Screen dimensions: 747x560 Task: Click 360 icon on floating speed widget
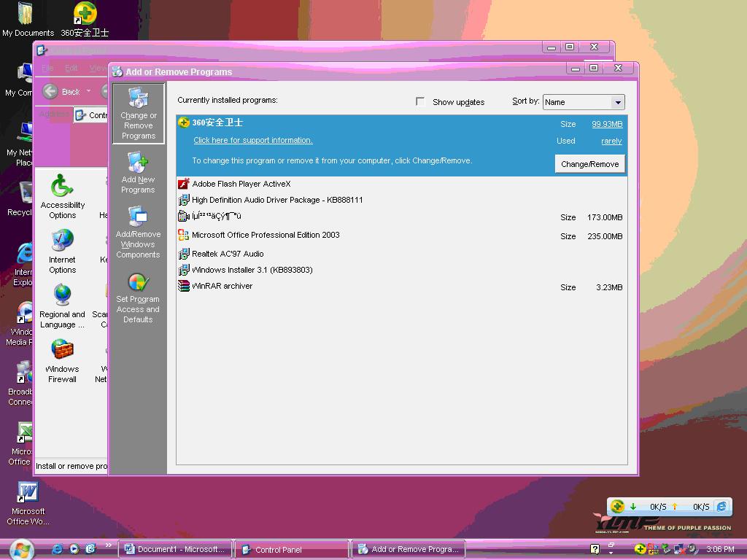coord(617,506)
